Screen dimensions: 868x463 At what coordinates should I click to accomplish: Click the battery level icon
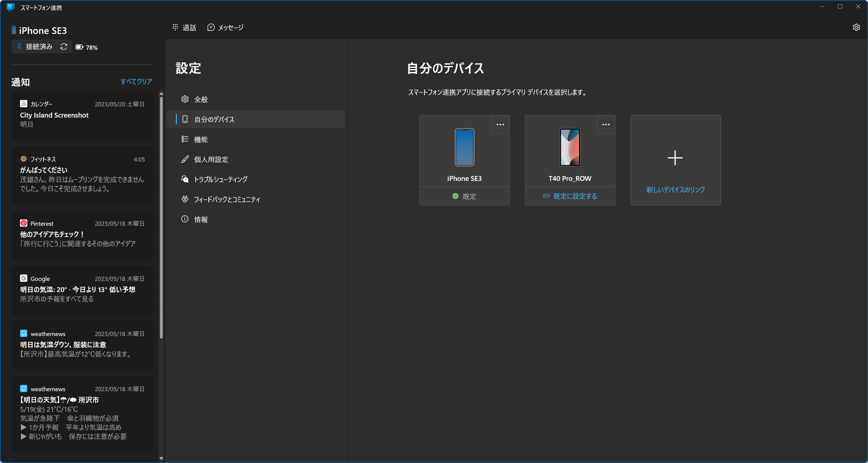click(x=79, y=47)
